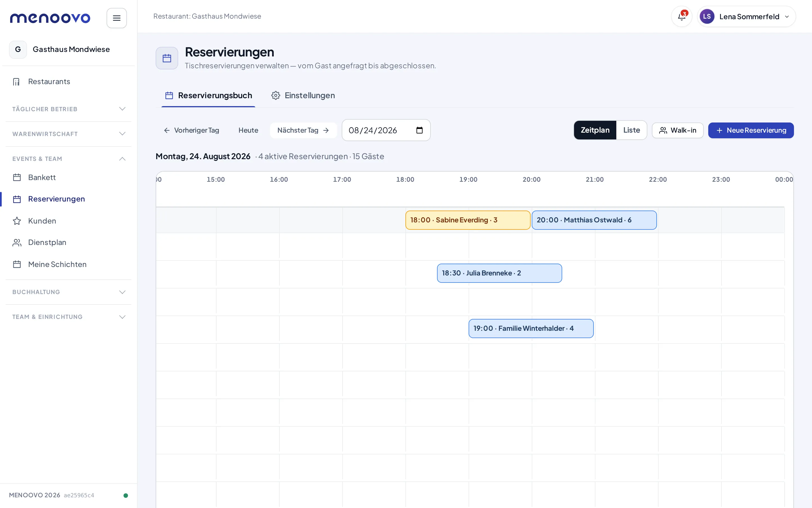Open the Einstellungen tab
The width and height of the screenshot is (812, 508).
coord(303,95)
